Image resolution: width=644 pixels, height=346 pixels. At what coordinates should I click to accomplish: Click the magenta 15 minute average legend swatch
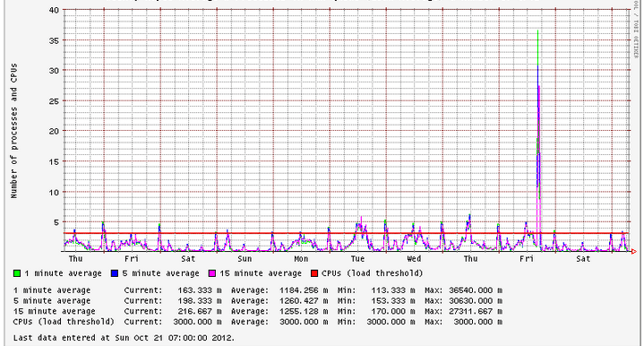click(212, 273)
